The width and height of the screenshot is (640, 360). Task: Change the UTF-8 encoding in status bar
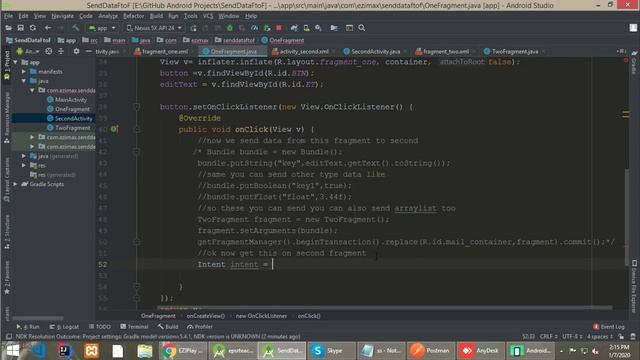pyautogui.click(x=572, y=337)
